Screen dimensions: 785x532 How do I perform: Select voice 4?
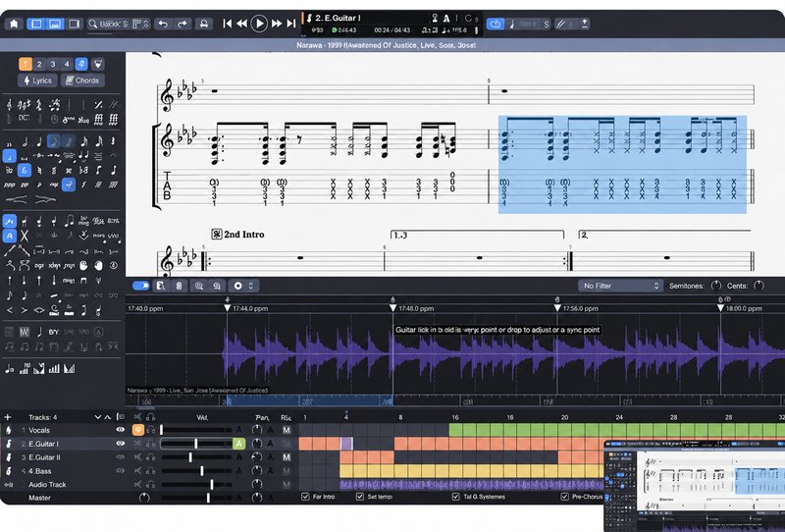(x=66, y=64)
